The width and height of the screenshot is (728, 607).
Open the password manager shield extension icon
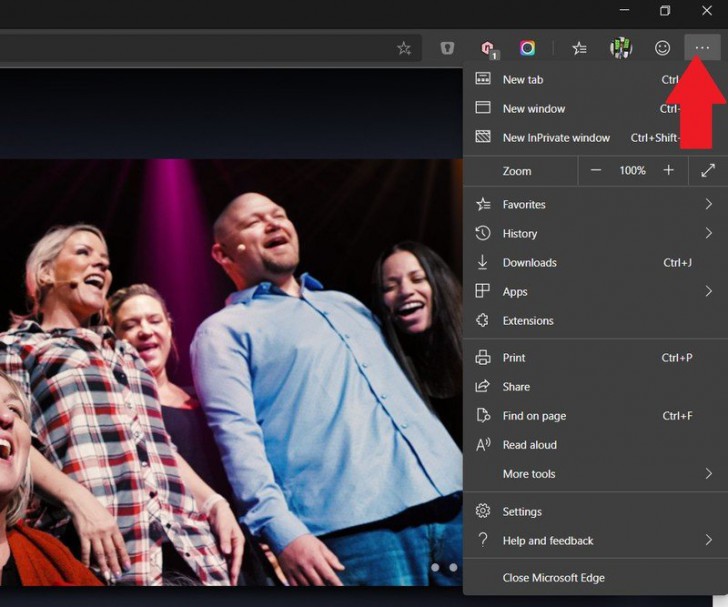pyautogui.click(x=447, y=48)
